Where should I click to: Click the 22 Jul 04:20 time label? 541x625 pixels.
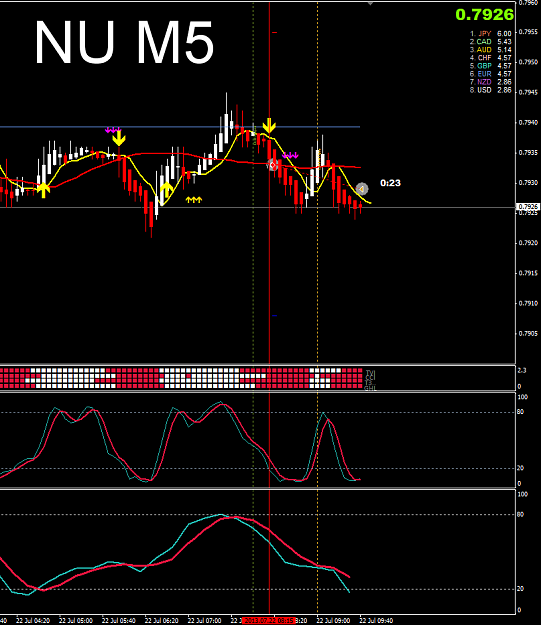pyautogui.click(x=33, y=621)
